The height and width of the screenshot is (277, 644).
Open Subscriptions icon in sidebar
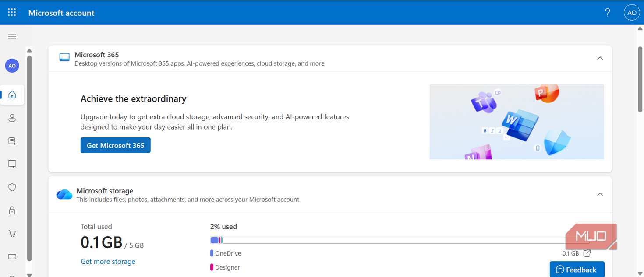coord(12,141)
